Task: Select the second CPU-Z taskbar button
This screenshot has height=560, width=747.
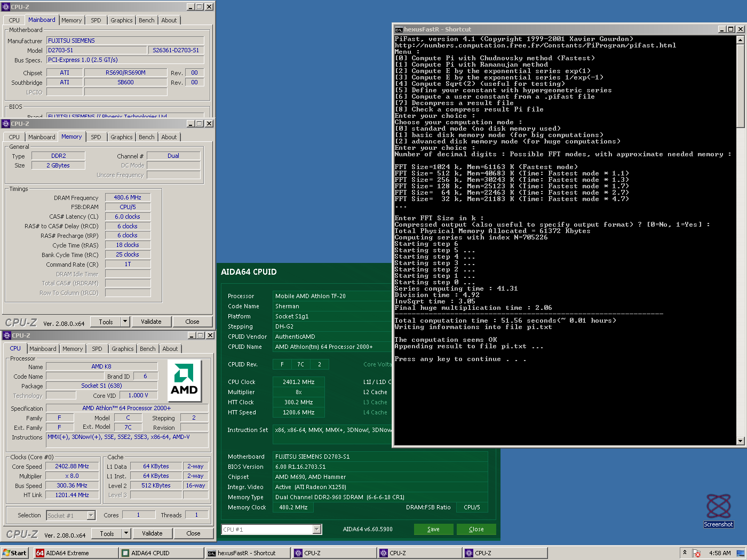Action: [419, 553]
